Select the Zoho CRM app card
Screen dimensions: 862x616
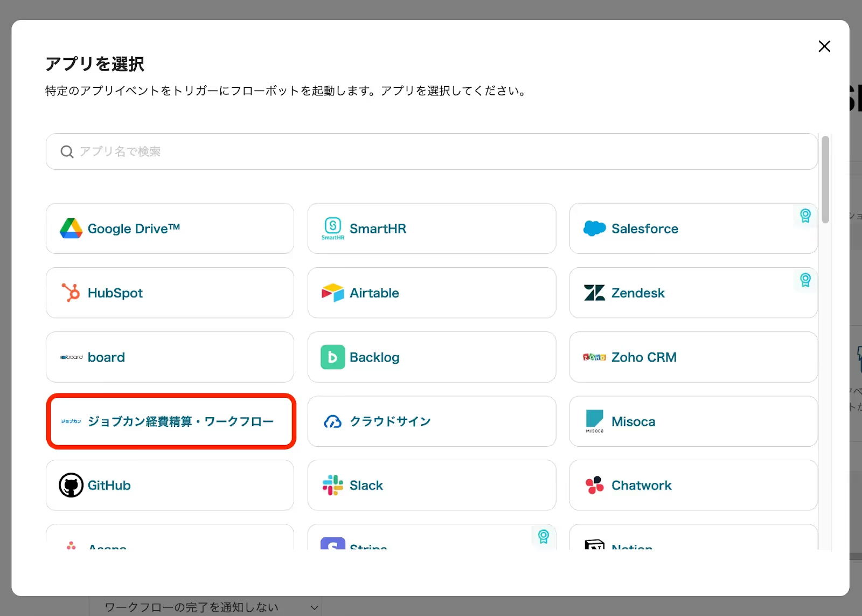point(693,357)
